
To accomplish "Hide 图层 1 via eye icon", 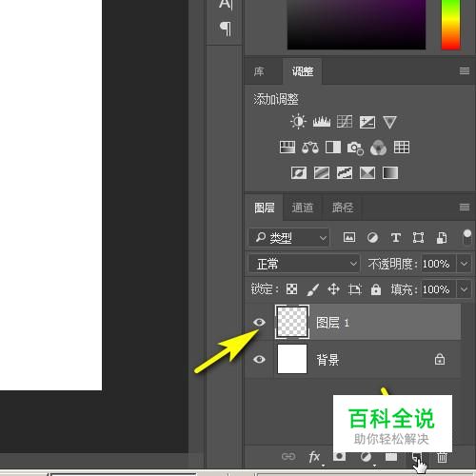I will (x=259, y=323).
